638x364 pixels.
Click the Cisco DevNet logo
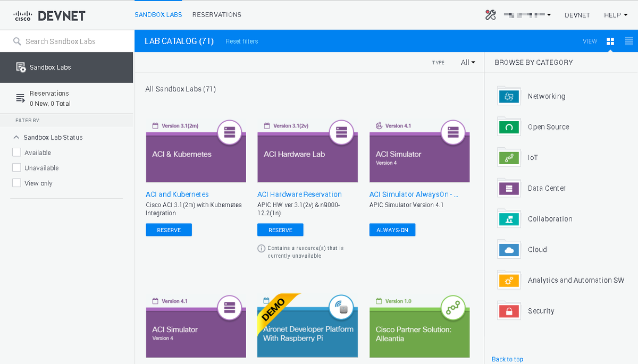click(x=49, y=15)
